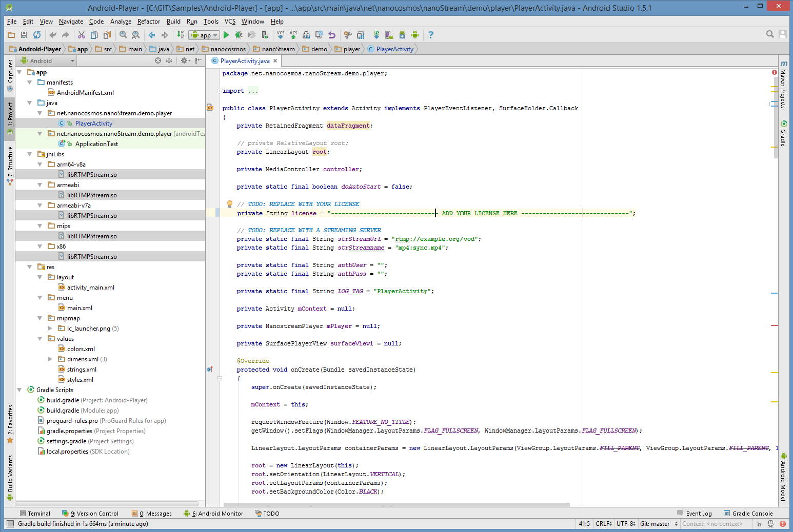Click the Open folder toolbar icon

point(11,35)
